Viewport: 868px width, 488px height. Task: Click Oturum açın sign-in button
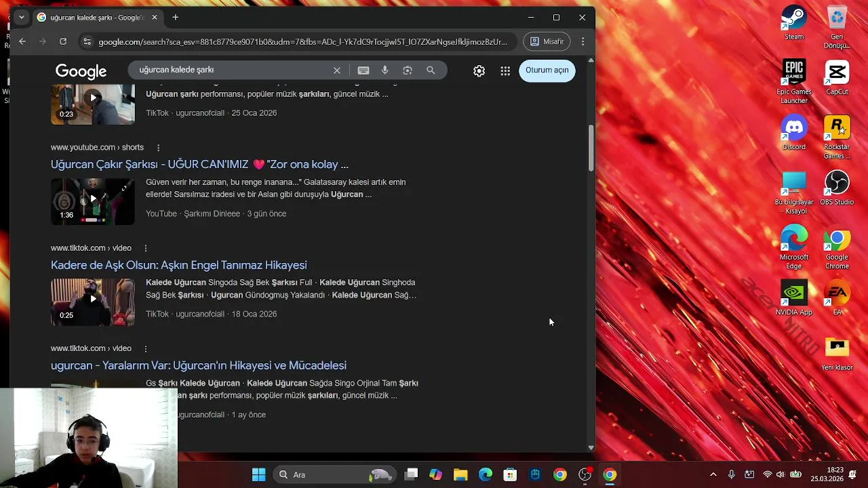(x=547, y=70)
